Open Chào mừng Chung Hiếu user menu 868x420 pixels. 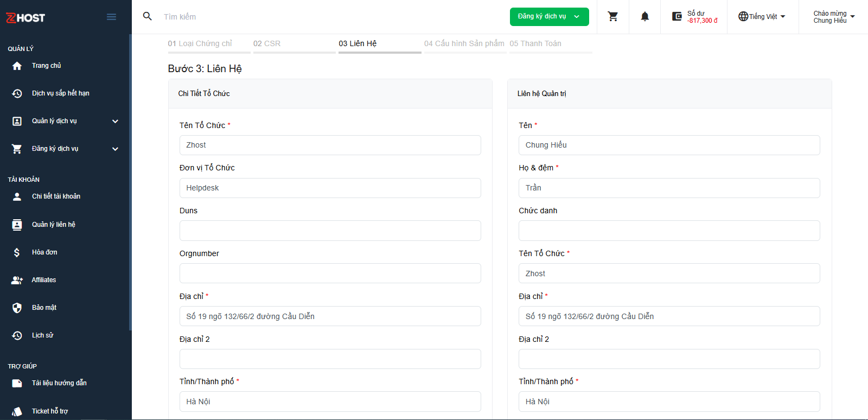(x=833, y=17)
